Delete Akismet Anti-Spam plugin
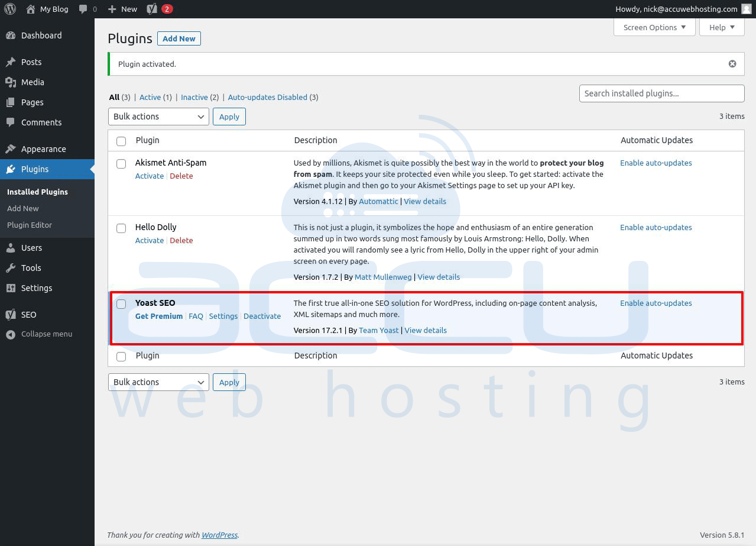This screenshot has height=546, width=756. 181,176
